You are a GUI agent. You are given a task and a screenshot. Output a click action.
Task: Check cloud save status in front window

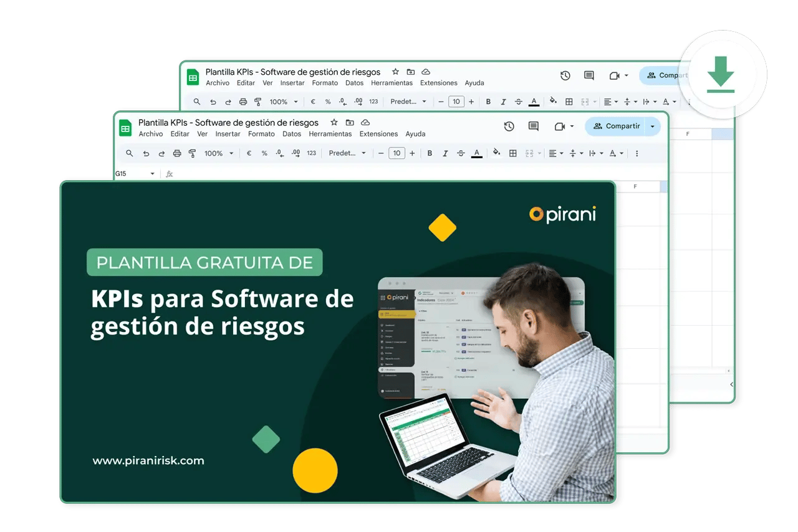[x=365, y=123]
